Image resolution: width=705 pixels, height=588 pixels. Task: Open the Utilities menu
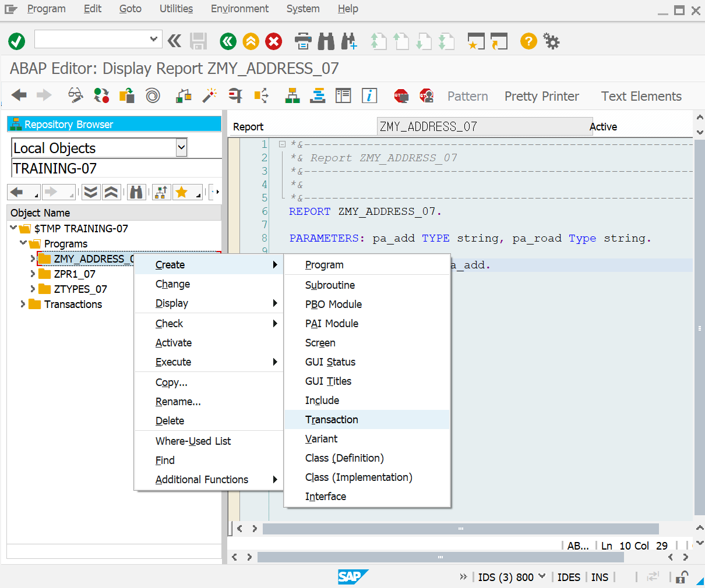[x=176, y=9]
